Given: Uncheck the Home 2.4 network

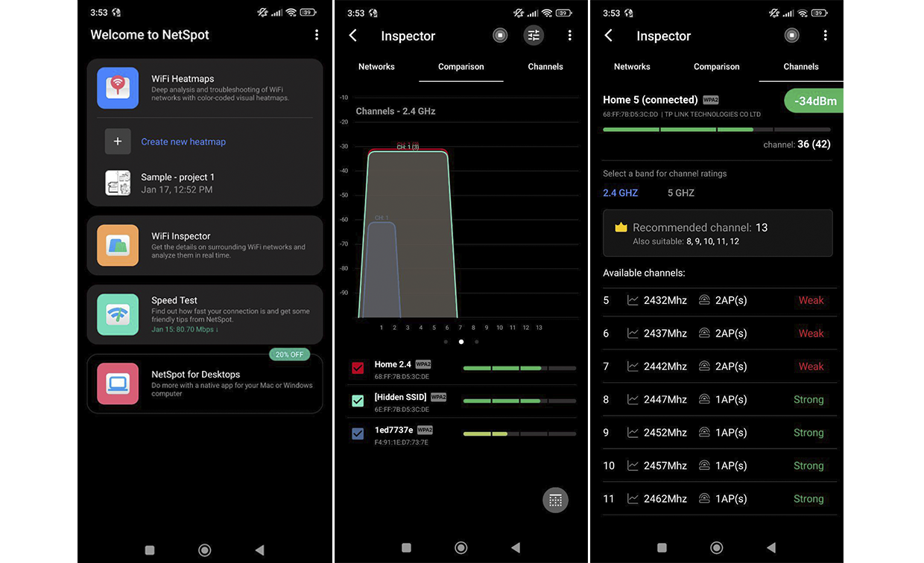Looking at the screenshot, I should [x=357, y=367].
